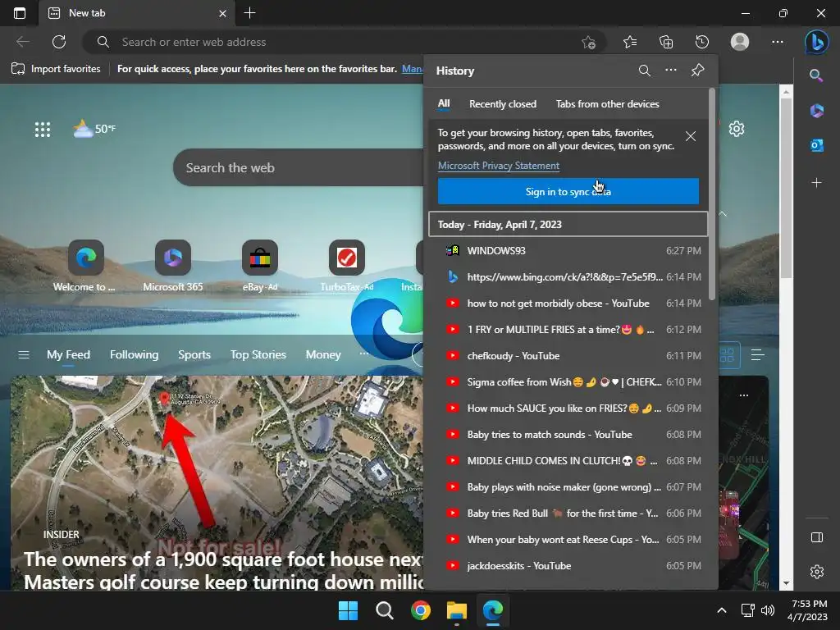Open the History toolbar icon
The width and height of the screenshot is (840, 630).
click(x=702, y=42)
